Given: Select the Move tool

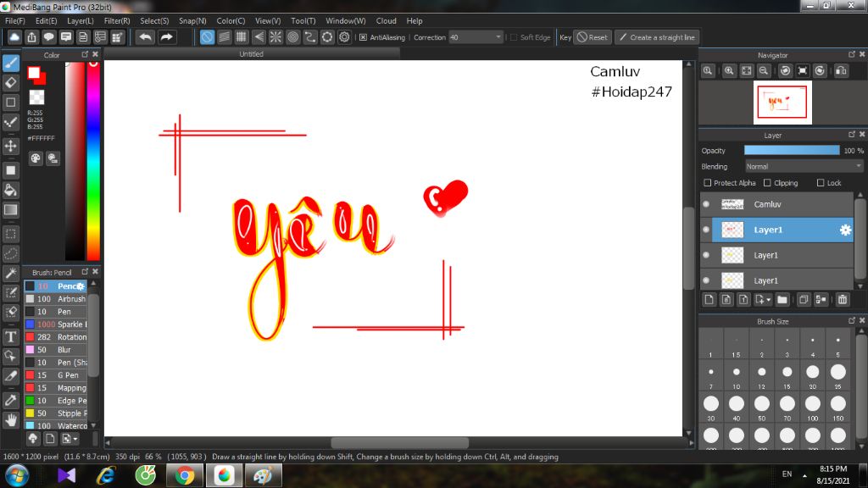Looking at the screenshot, I should pyautogui.click(x=10, y=146).
